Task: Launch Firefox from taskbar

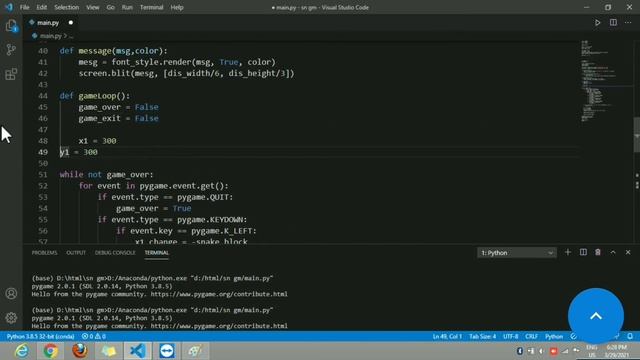Action: pos(80,351)
